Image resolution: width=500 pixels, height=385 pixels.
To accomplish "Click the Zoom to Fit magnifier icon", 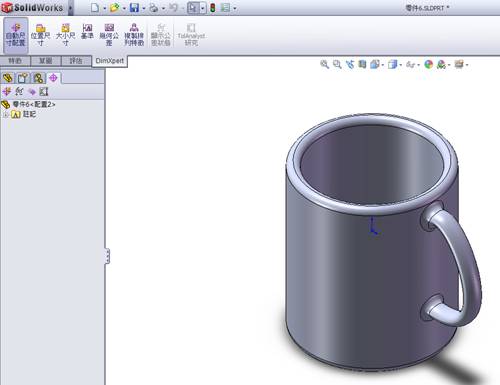I will click(324, 64).
